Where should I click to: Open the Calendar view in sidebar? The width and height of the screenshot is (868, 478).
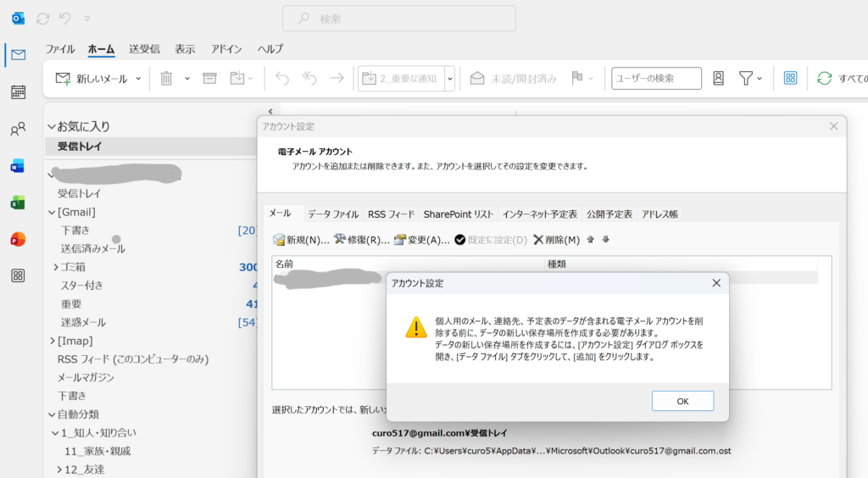click(18, 92)
